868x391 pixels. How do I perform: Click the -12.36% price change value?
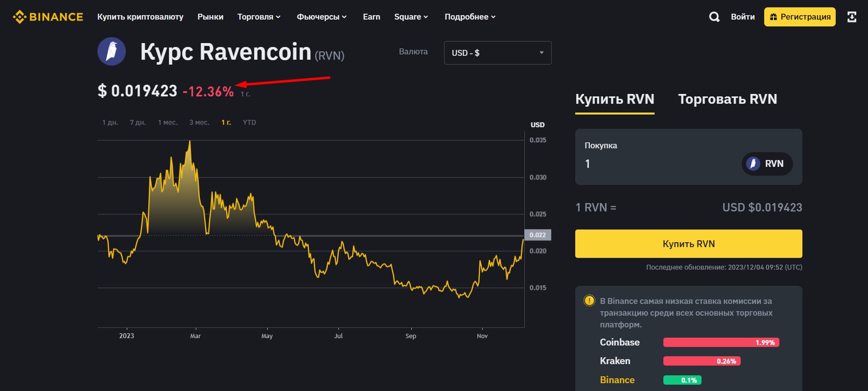pos(208,92)
